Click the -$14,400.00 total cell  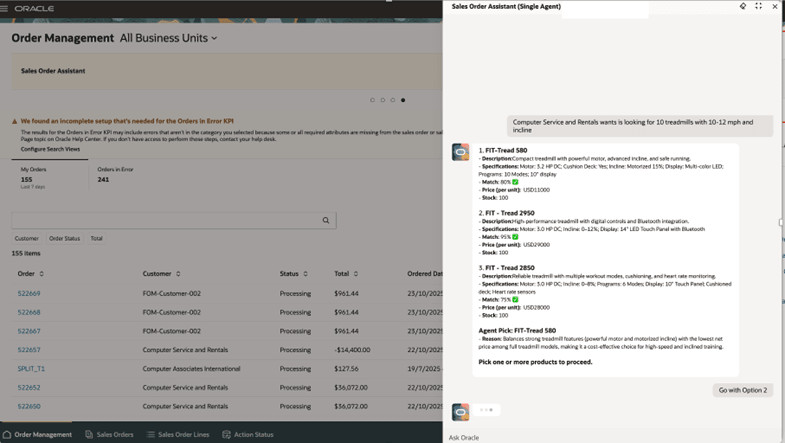(x=352, y=350)
